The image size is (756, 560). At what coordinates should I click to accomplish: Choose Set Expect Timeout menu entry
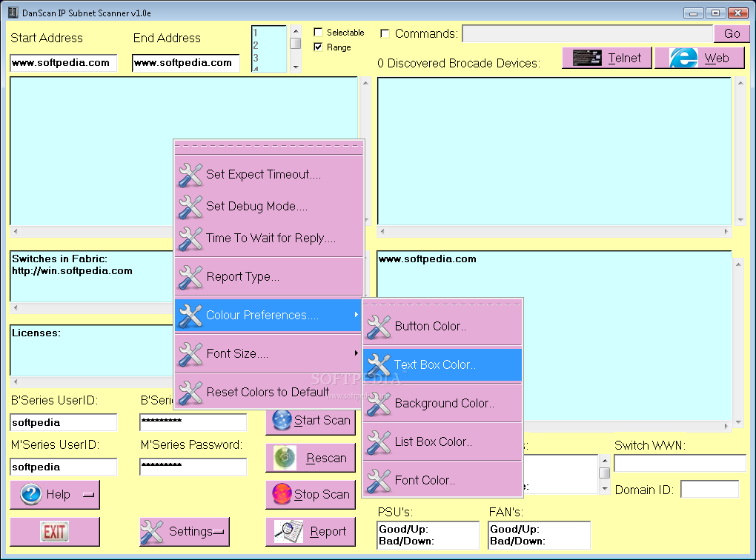[x=269, y=175]
